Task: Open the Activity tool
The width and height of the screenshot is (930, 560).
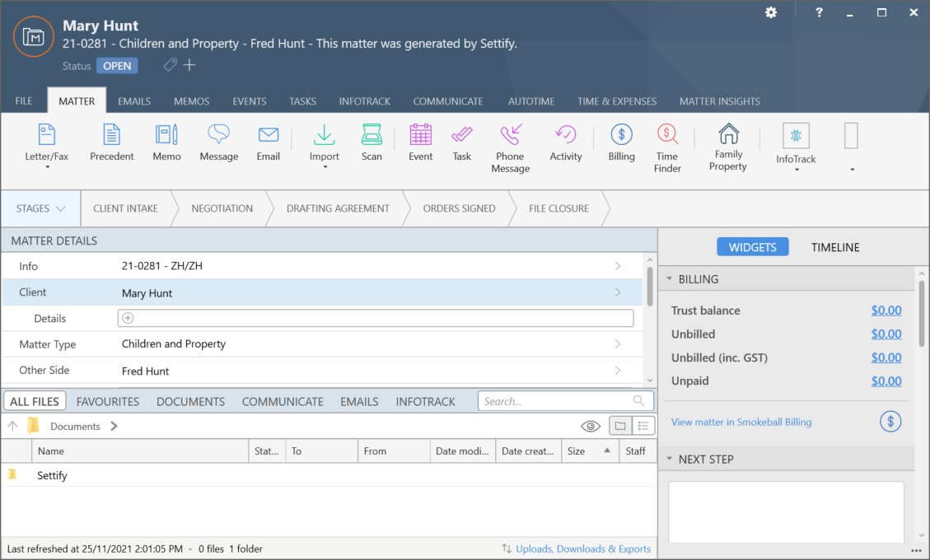Action: tap(566, 142)
